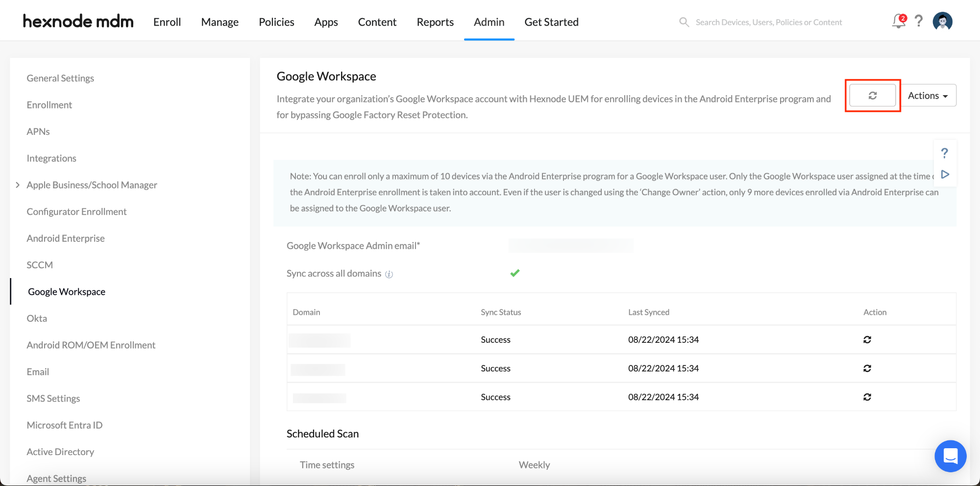Open Enrollment in sidebar

point(49,105)
